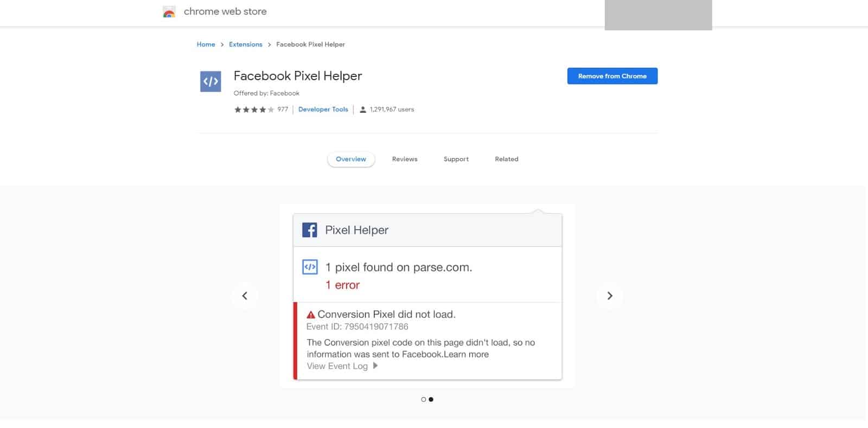Go to Home breadcrumb link
The height and width of the screenshot is (428, 868).
pos(206,44)
